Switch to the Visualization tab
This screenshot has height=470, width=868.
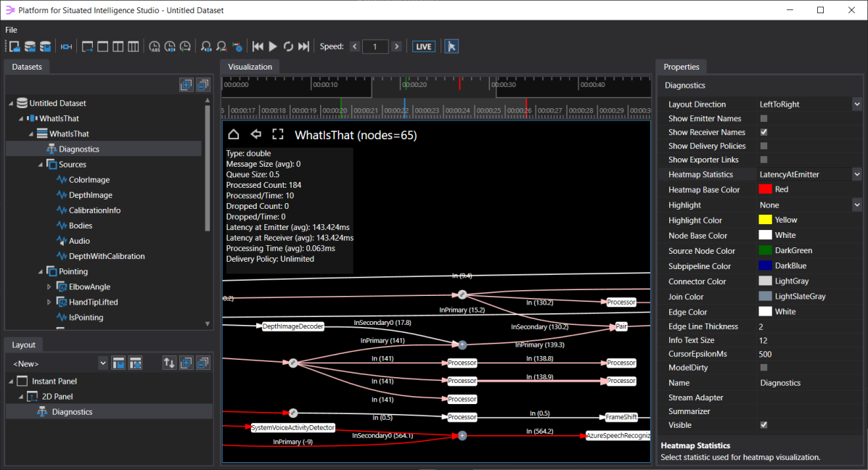coord(250,67)
